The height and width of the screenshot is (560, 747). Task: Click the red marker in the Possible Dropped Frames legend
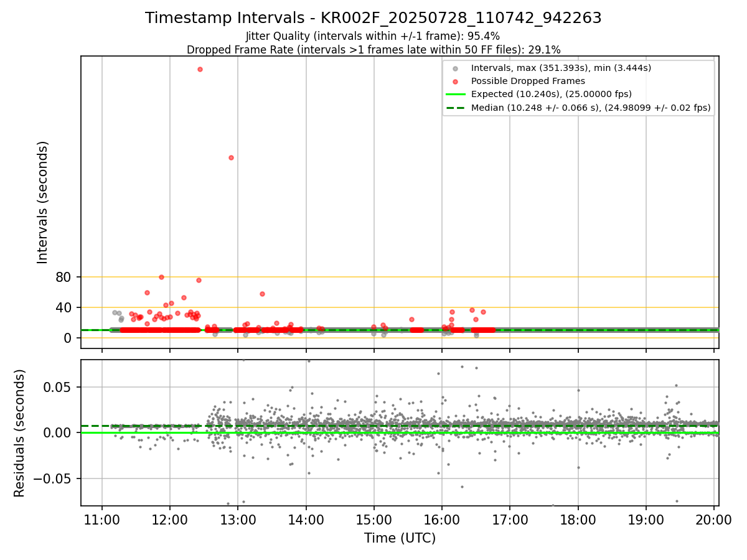[x=456, y=82]
